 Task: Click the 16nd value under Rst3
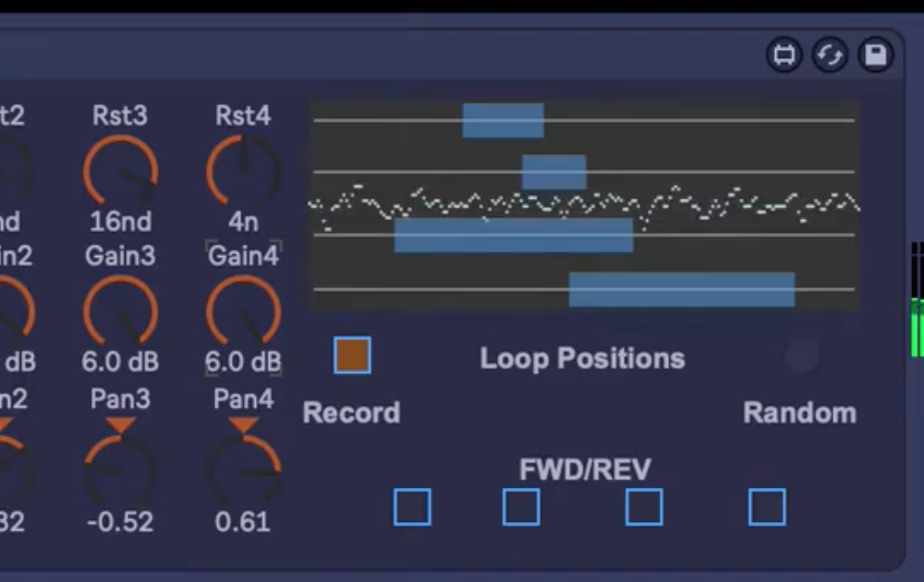(120, 222)
